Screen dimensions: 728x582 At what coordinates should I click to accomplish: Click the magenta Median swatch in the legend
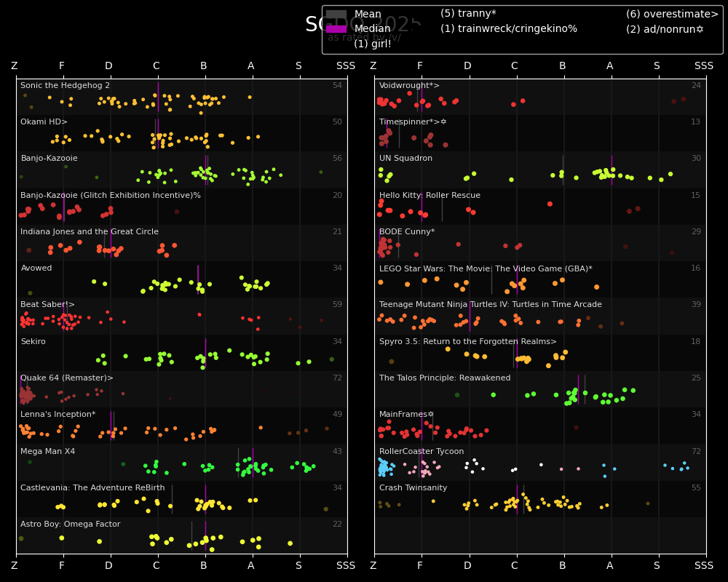[x=336, y=29]
